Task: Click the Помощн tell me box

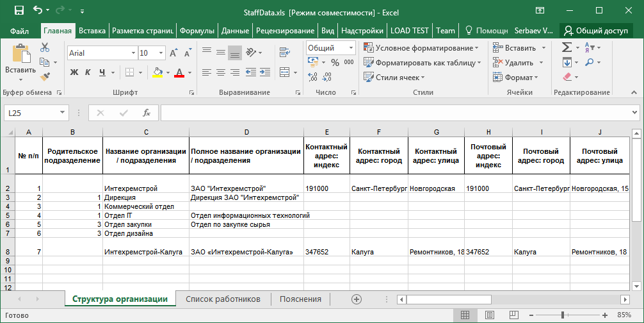Action: 487,31
